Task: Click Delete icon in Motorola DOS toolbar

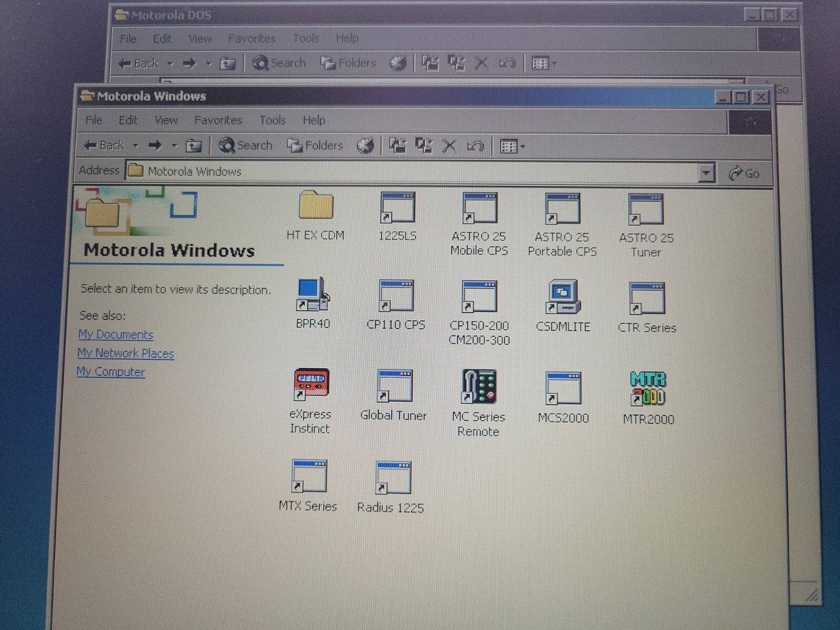Action: pyautogui.click(x=481, y=64)
